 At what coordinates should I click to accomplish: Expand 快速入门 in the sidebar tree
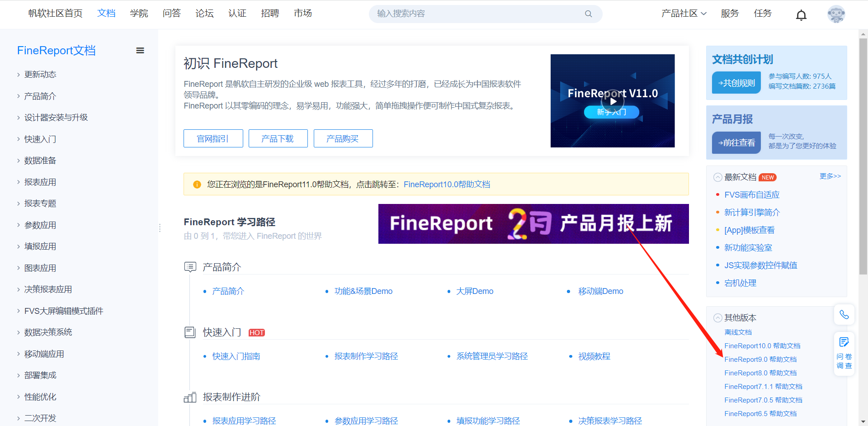pos(18,139)
